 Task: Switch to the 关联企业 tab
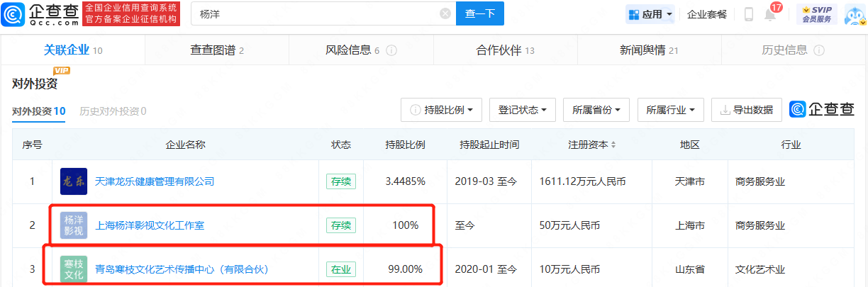click(73, 50)
